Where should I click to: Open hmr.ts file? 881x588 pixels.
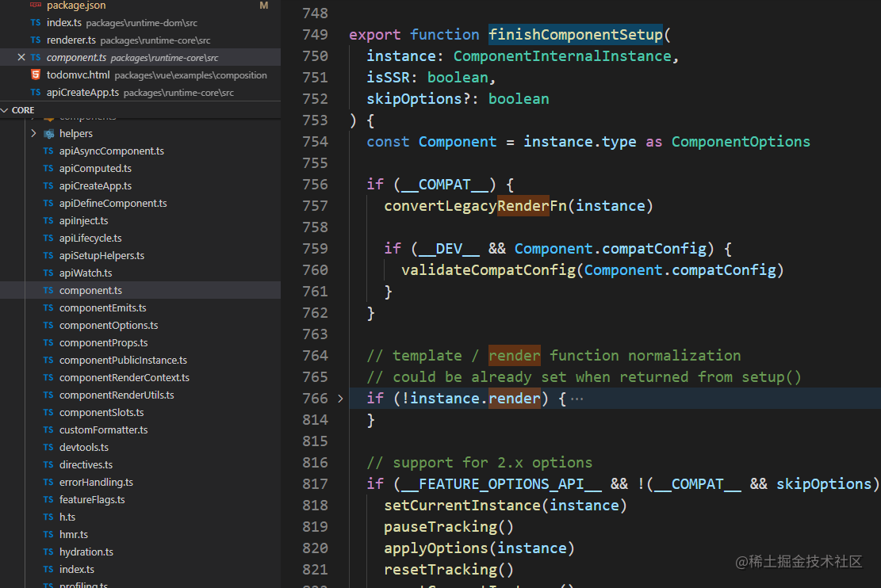[x=74, y=533]
